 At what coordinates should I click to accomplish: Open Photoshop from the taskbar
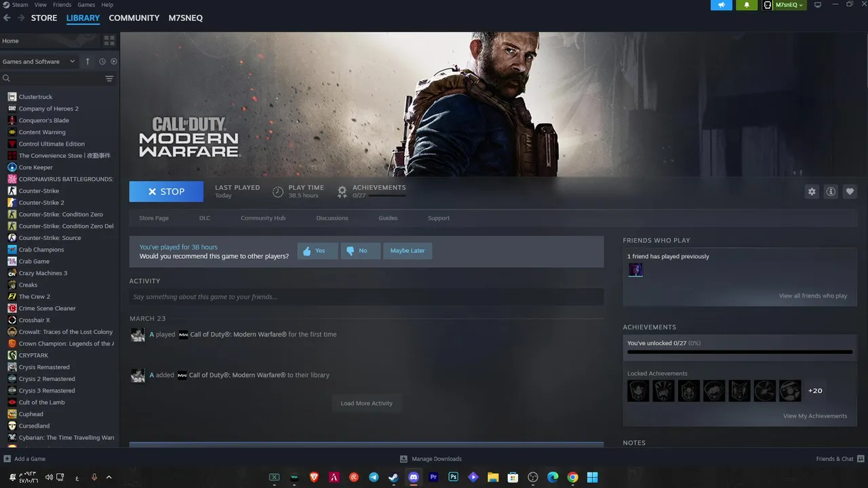(454, 477)
